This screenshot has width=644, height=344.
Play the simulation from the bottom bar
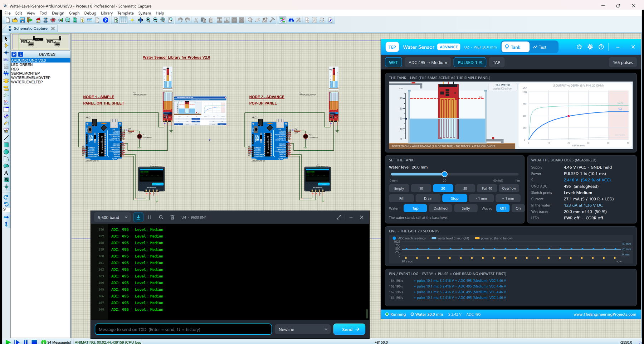[8, 342]
